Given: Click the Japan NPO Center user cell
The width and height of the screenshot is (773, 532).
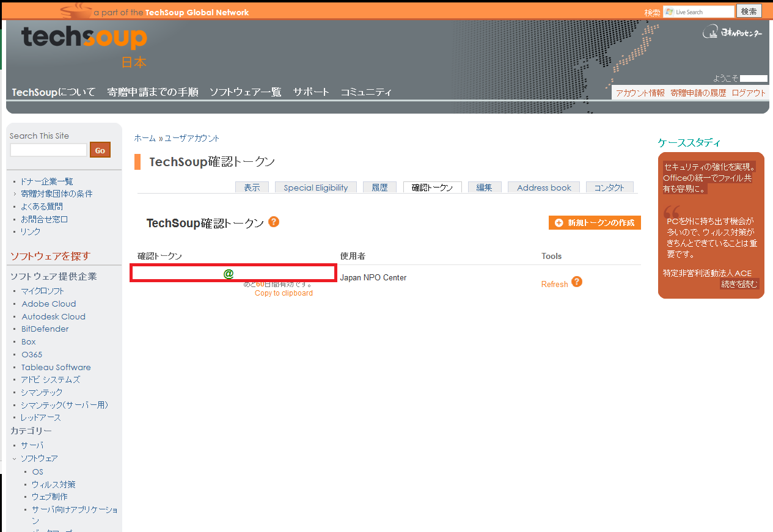Looking at the screenshot, I should (x=373, y=277).
